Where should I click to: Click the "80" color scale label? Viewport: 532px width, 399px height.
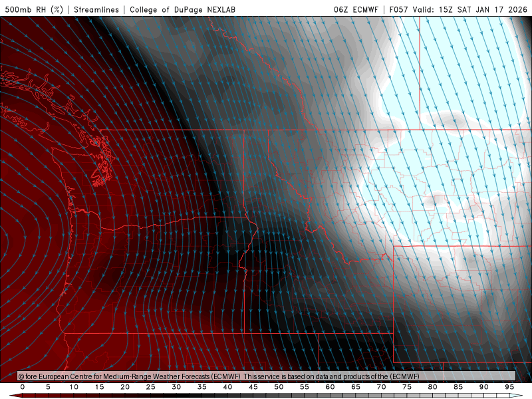pos(433,387)
